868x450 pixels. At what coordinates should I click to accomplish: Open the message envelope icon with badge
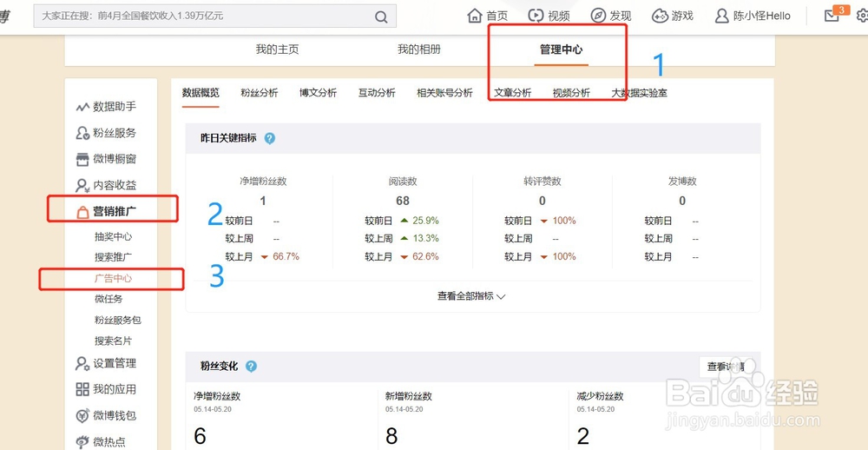click(832, 16)
